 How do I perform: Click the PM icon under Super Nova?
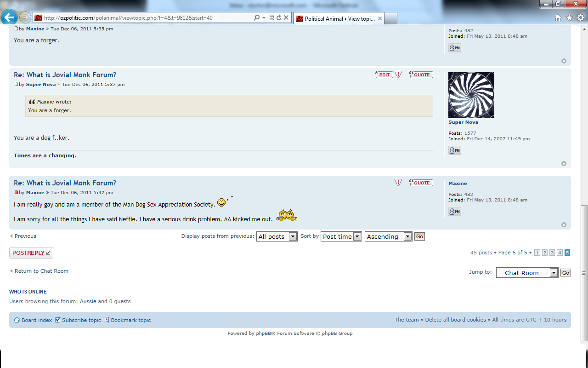coord(454,150)
